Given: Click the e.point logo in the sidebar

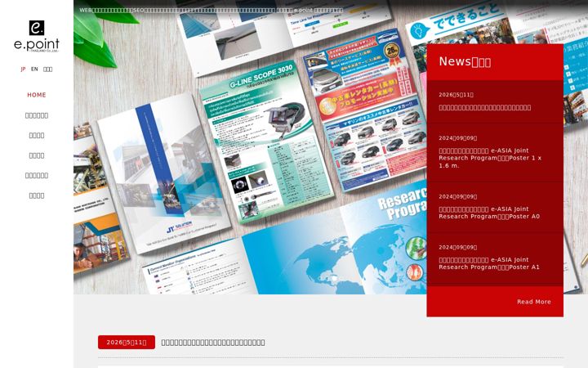Looking at the screenshot, I should click(x=37, y=37).
